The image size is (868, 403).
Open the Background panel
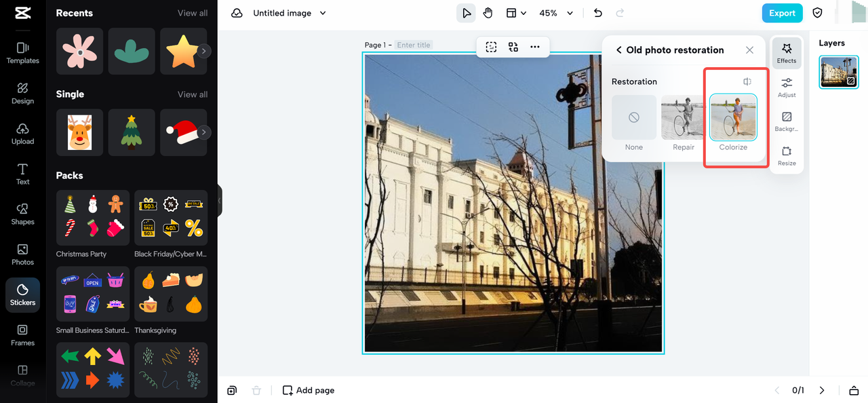coord(786,121)
